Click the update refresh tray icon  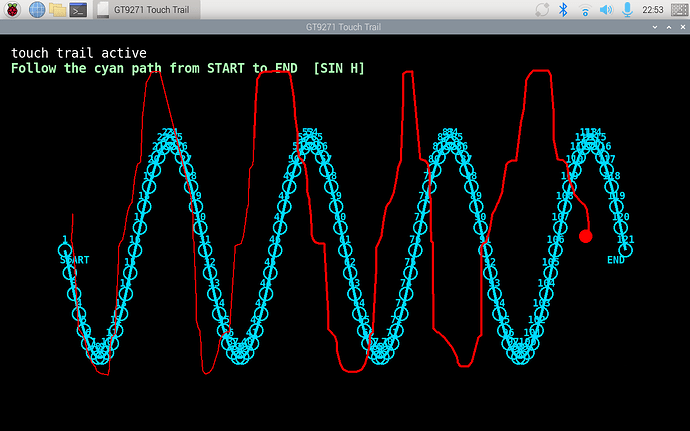tap(542, 10)
